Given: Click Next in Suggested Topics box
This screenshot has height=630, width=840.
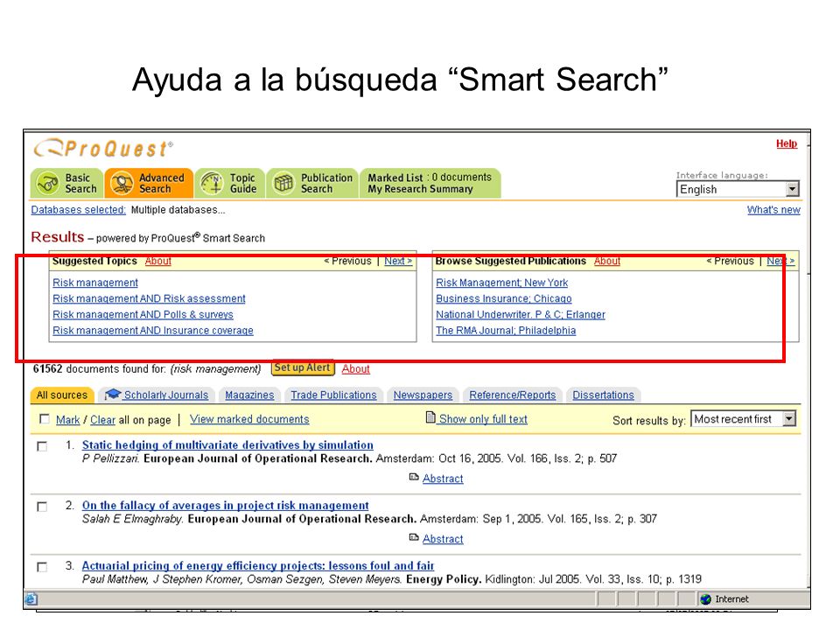Looking at the screenshot, I should pyautogui.click(x=398, y=261).
